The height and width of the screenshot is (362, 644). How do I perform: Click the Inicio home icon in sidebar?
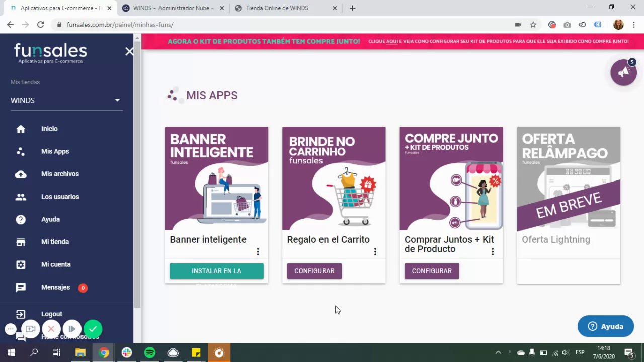point(21,129)
